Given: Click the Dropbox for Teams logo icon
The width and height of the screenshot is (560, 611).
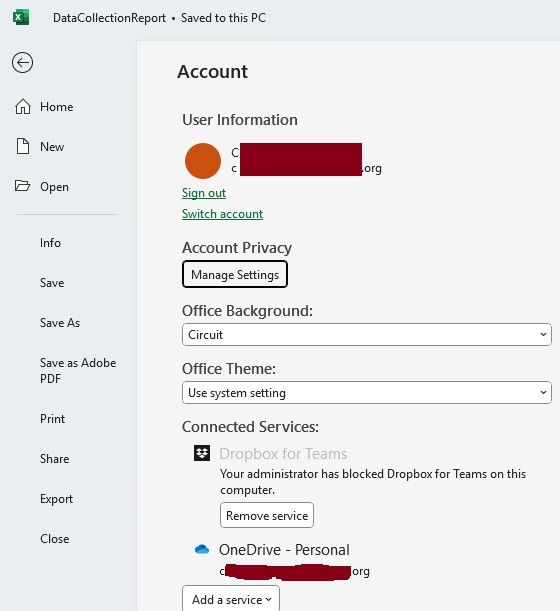Looking at the screenshot, I should point(202,453).
